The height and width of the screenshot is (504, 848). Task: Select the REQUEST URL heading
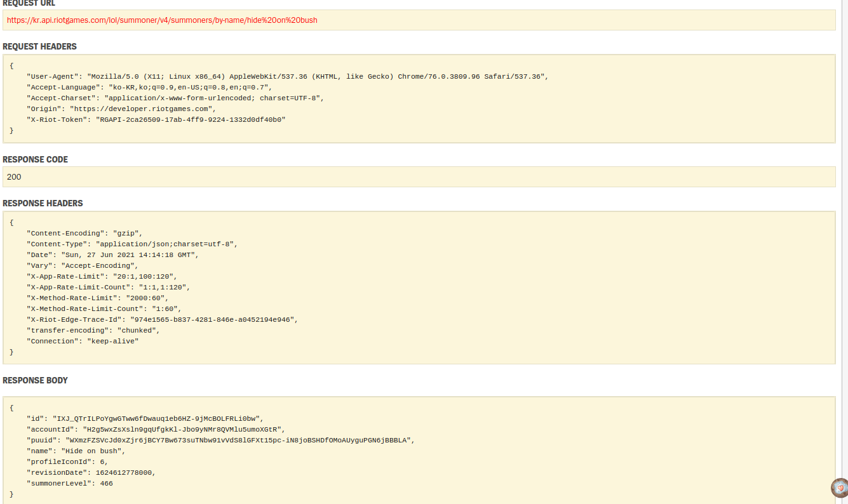(29, 3)
